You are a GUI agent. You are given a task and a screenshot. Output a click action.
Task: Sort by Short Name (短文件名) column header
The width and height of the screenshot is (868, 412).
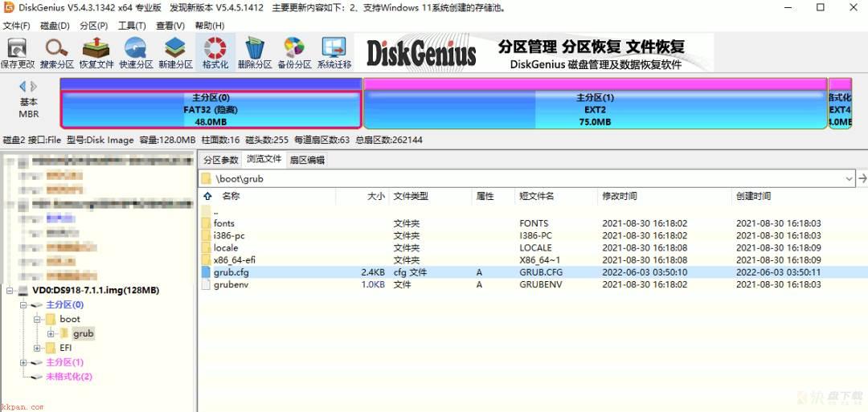(537, 196)
